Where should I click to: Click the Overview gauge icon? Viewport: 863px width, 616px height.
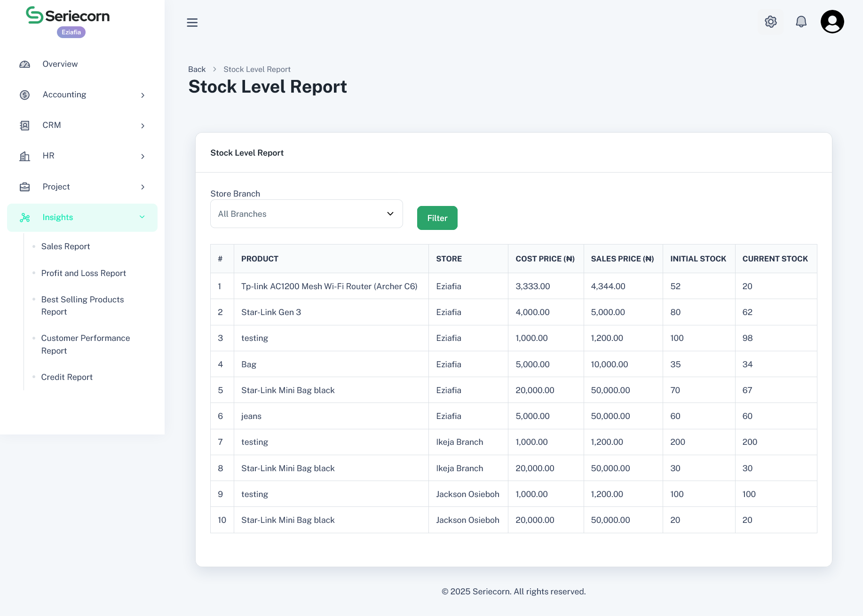25,64
